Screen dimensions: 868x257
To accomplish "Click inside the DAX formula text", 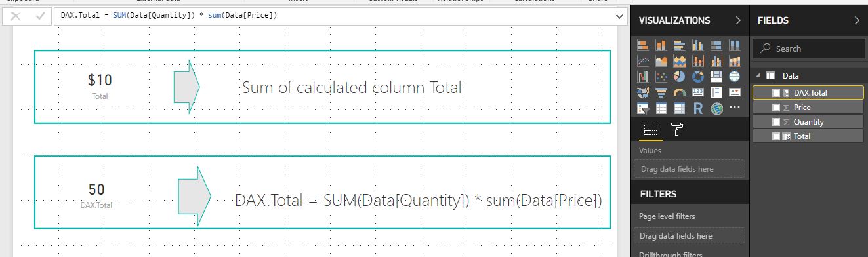I will pos(168,15).
